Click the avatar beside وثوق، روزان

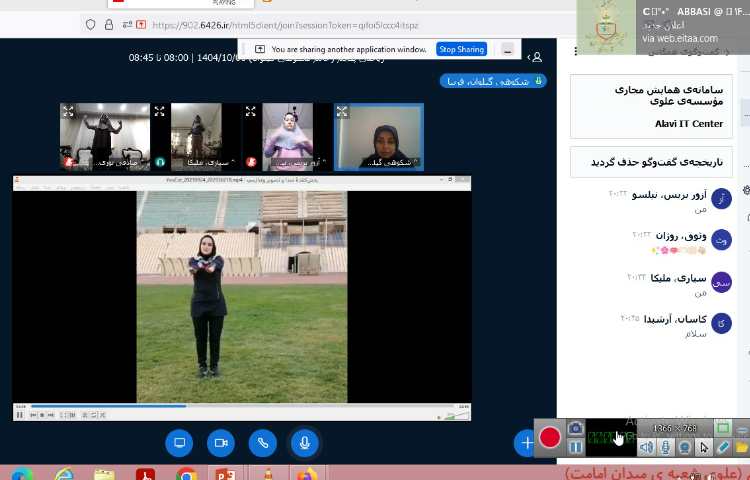pos(721,240)
